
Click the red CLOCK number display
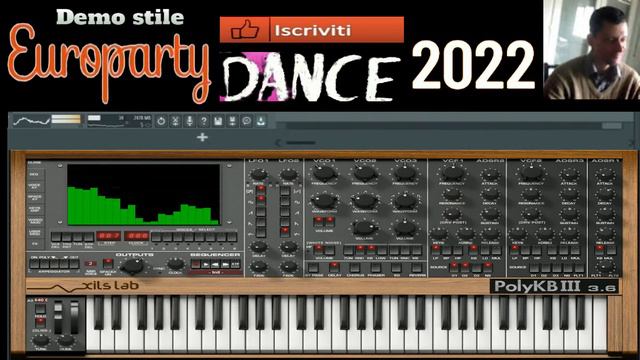pos(136,236)
